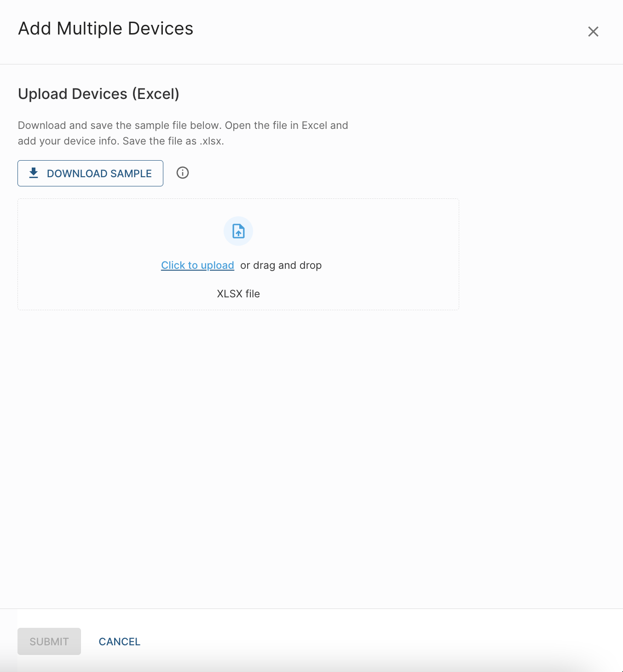
Task: Click the 'XLSX file' format label
Action: pos(238,294)
